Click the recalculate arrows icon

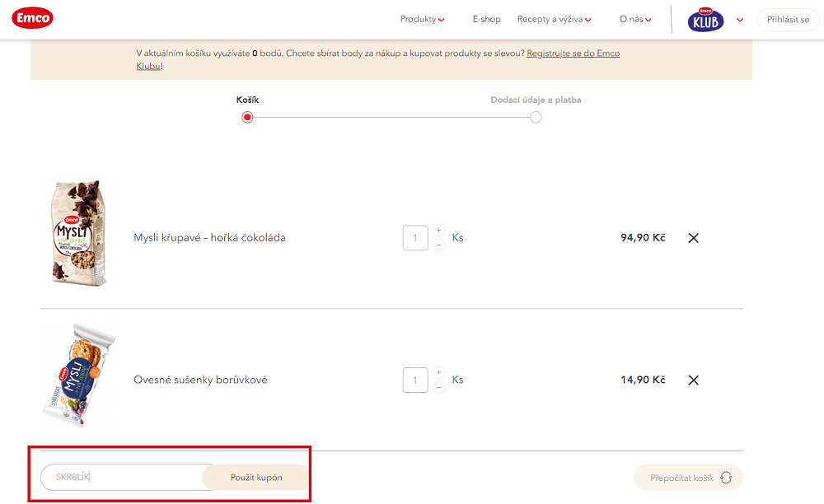[726, 477]
